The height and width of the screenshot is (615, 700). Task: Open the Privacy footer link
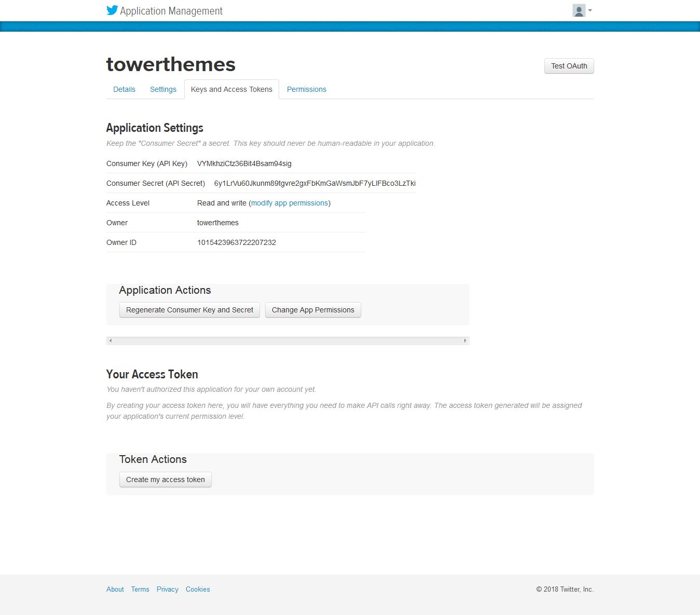click(168, 589)
